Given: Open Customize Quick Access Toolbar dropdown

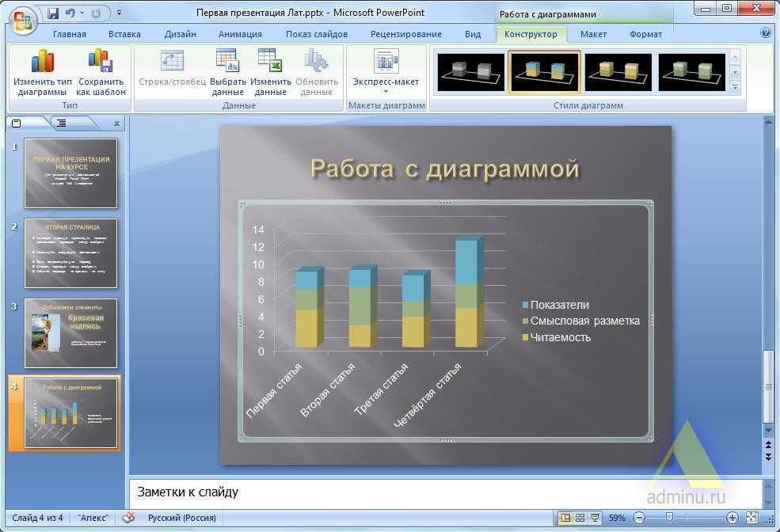Looking at the screenshot, I should click(120, 13).
